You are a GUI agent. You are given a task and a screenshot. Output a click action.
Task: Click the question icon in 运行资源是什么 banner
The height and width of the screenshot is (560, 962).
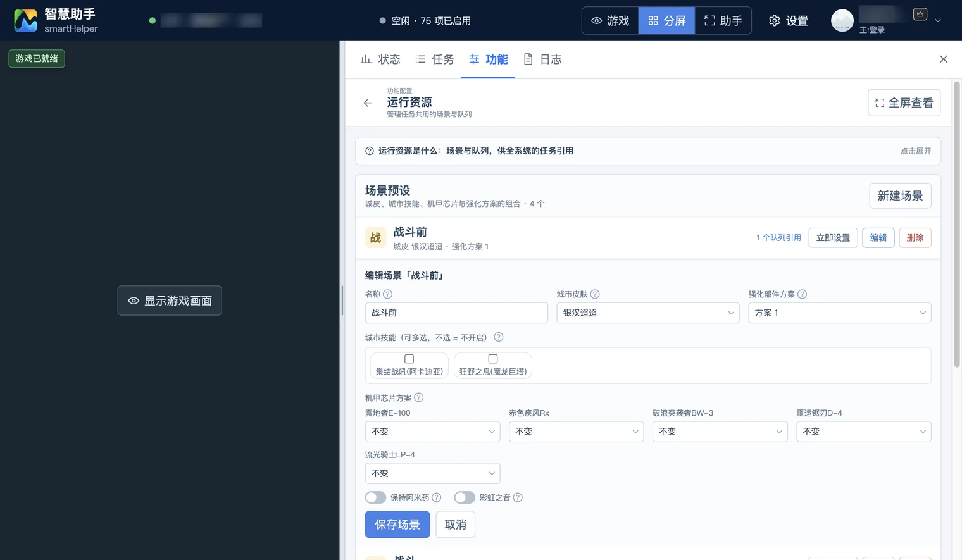[x=370, y=151]
